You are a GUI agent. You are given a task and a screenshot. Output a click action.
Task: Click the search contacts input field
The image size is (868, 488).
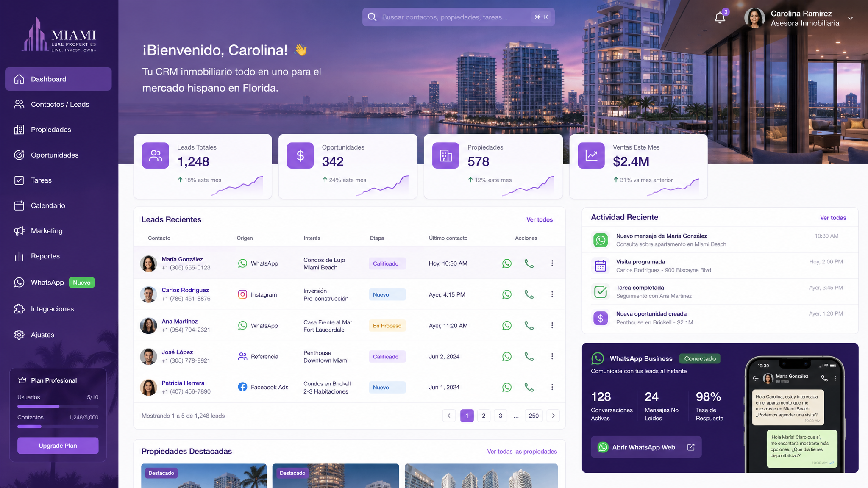click(x=458, y=17)
